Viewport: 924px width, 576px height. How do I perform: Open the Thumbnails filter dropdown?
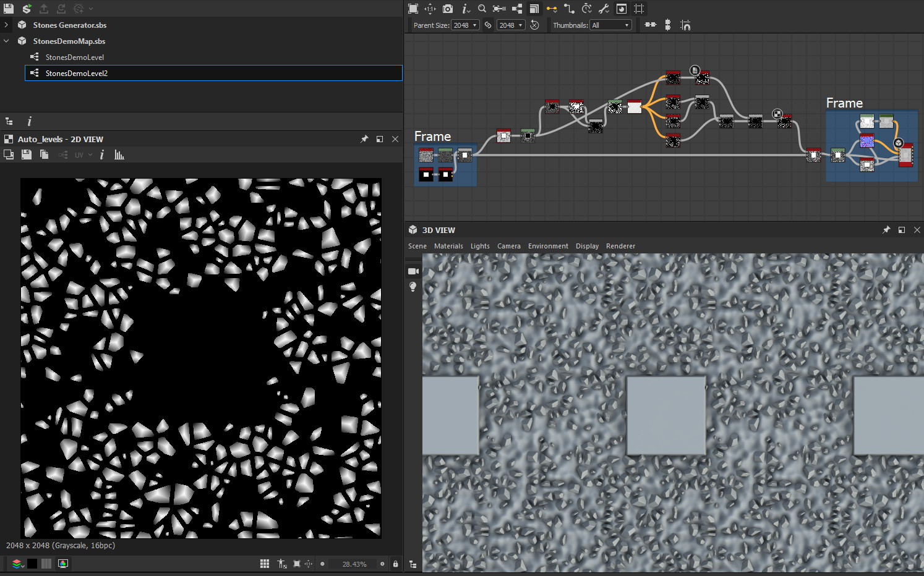(x=610, y=25)
